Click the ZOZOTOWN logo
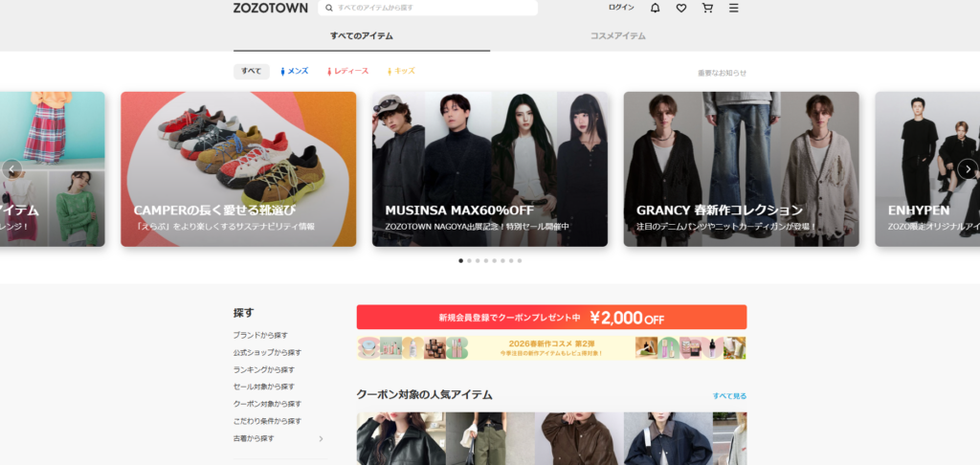980x465 pixels. click(x=271, y=8)
